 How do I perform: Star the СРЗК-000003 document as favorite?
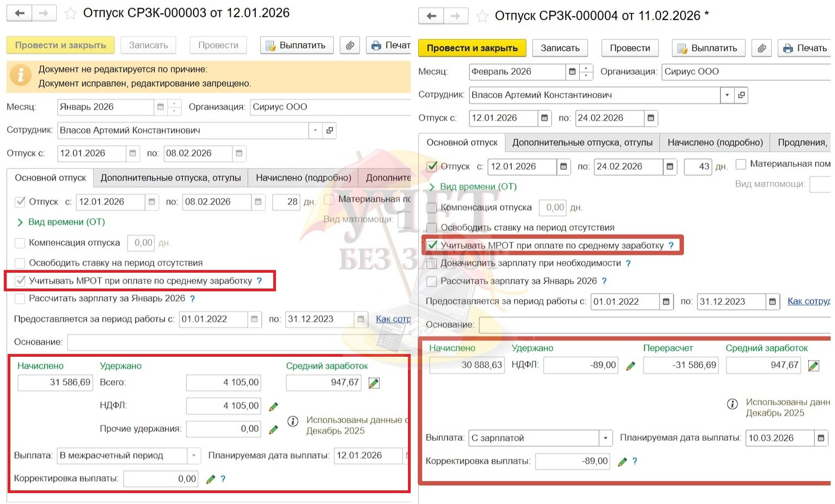pyautogui.click(x=70, y=14)
